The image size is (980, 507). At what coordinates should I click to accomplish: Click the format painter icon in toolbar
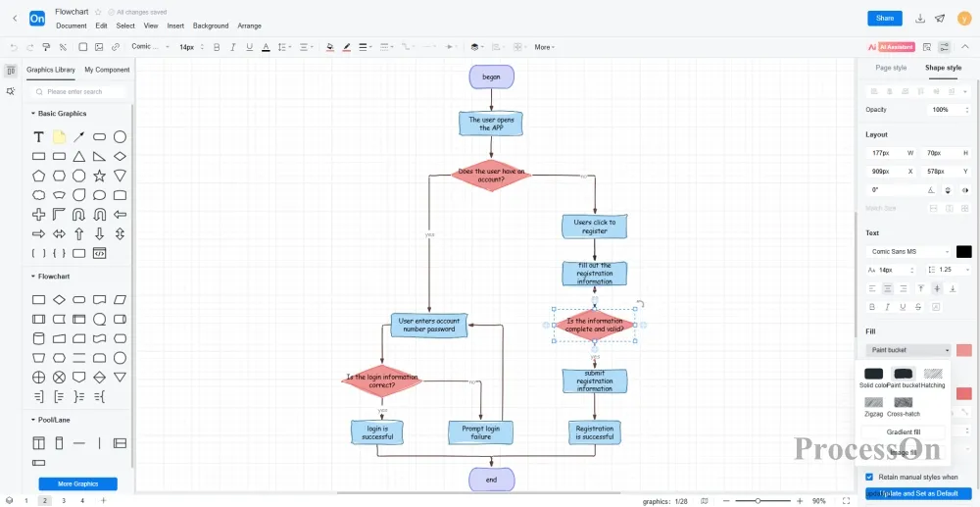46,47
